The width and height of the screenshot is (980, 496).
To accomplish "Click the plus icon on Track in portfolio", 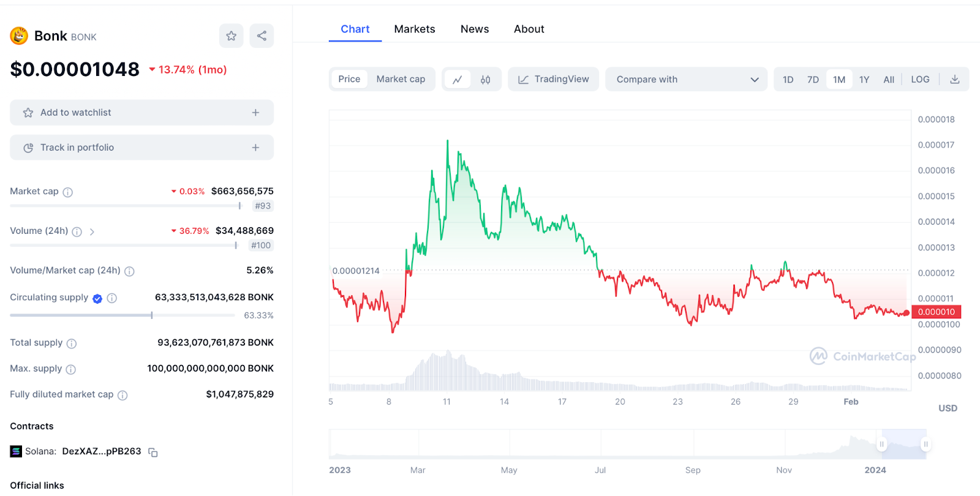I will point(255,148).
